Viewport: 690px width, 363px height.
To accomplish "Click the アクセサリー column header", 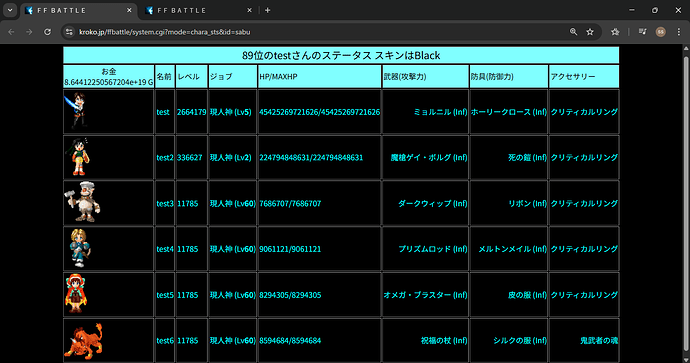I will (584, 77).
